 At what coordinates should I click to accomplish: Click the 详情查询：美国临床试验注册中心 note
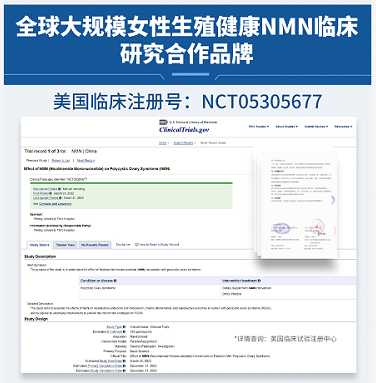click(285, 339)
